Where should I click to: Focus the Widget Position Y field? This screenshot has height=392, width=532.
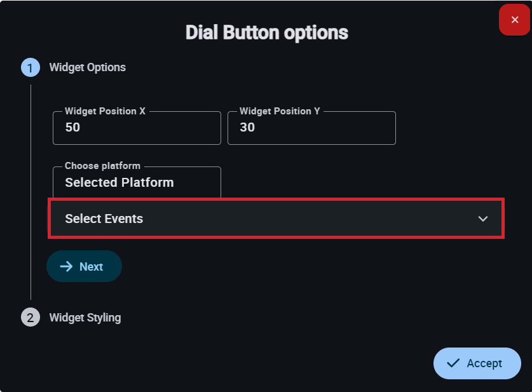point(311,128)
